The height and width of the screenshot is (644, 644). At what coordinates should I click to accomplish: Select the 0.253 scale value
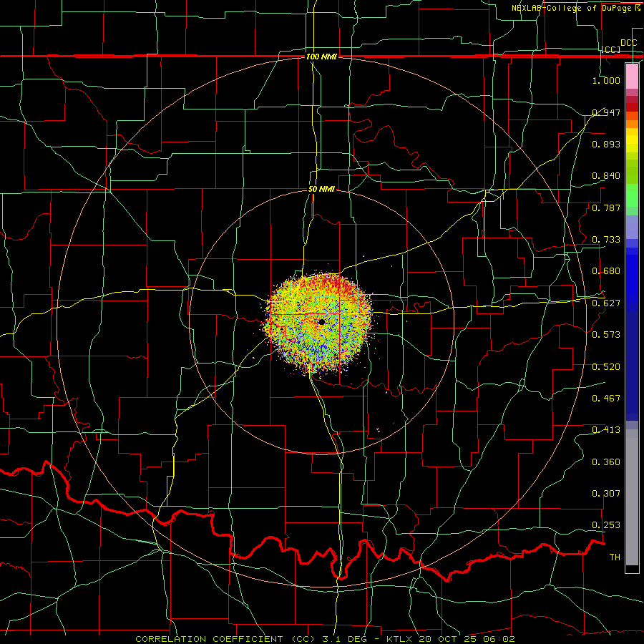(x=606, y=525)
